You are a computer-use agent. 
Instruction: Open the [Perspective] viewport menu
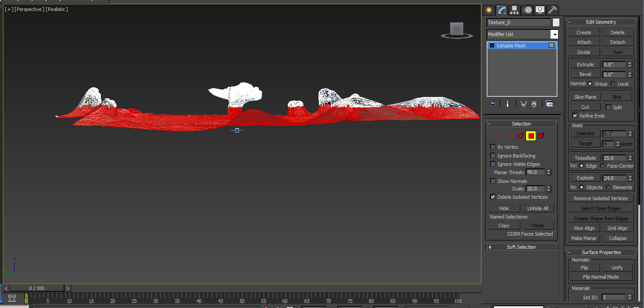point(29,9)
